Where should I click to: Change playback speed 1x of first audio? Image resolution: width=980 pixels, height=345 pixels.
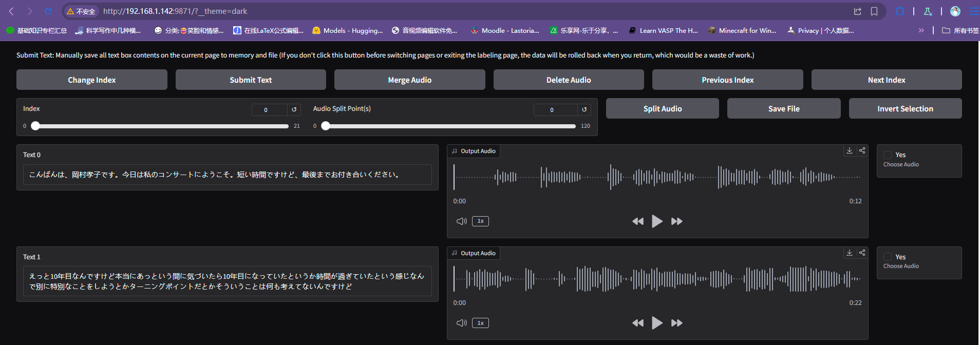[x=480, y=221]
